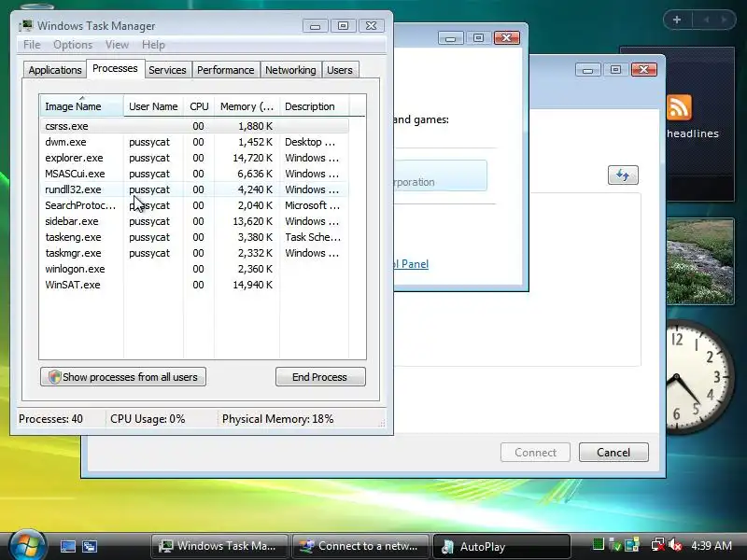Close the Connect to a network window
This screenshot has width=747, height=560.
[x=643, y=69]
